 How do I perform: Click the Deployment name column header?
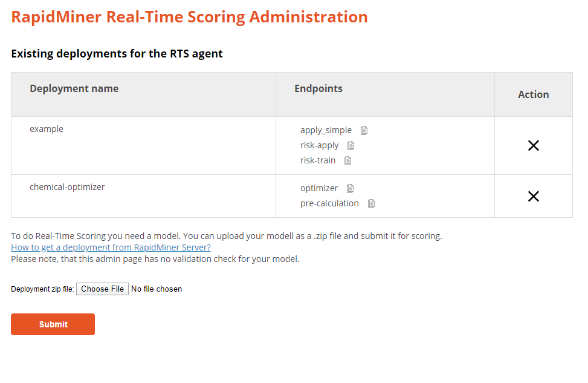point(74,88)
